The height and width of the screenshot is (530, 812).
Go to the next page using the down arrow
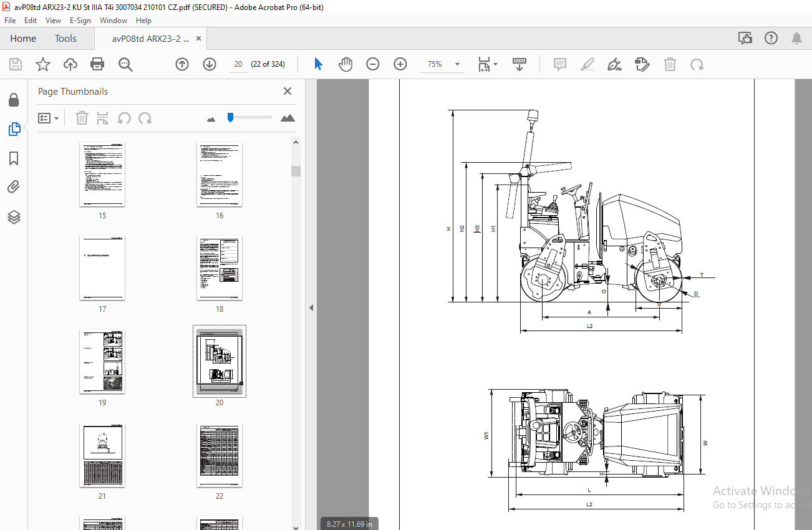pos(210,64)
